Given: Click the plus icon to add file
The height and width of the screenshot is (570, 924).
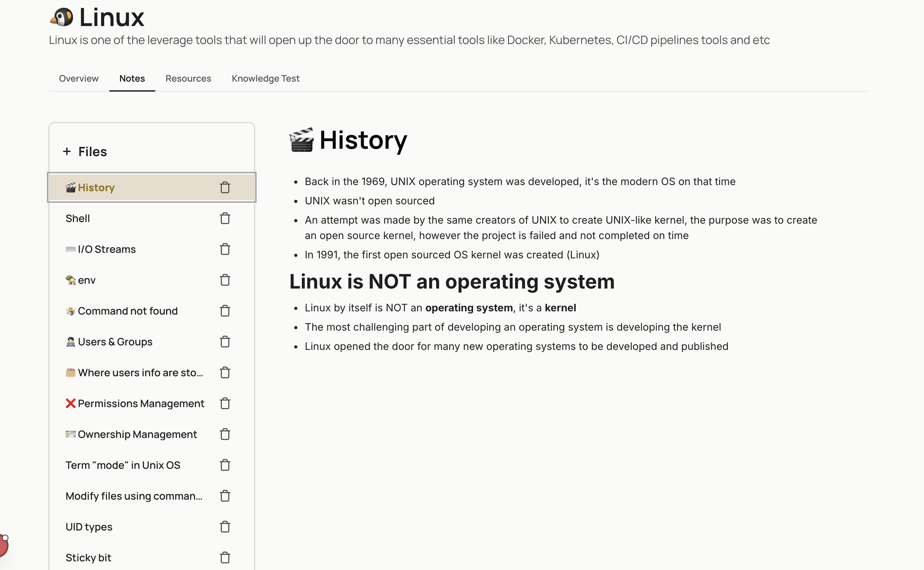Looking at the screenshot, I should pos(67,152).
